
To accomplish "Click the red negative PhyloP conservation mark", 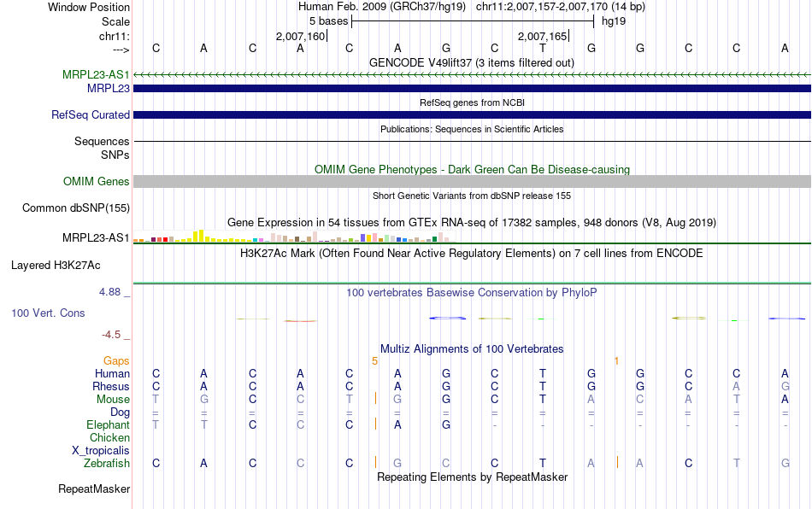I will [300, 321].
